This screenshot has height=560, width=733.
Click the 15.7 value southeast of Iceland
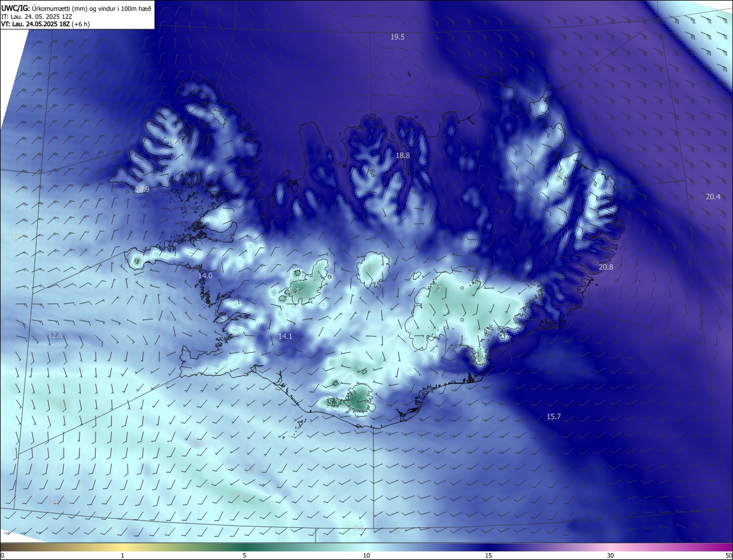pos(553,416)
